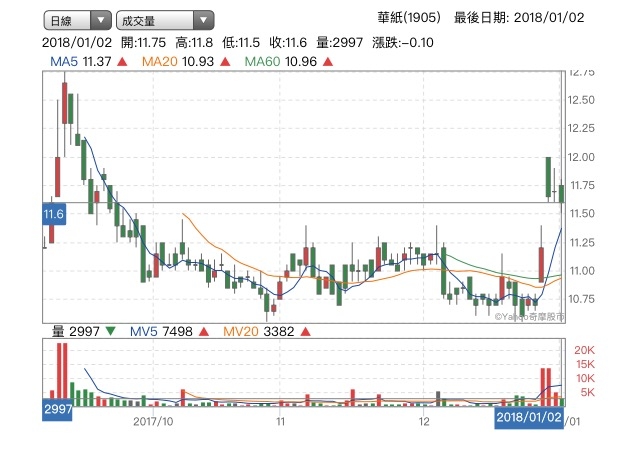Select the MA20 10.93 label
This screenshot has height=471, width=640.
point(178,62)
